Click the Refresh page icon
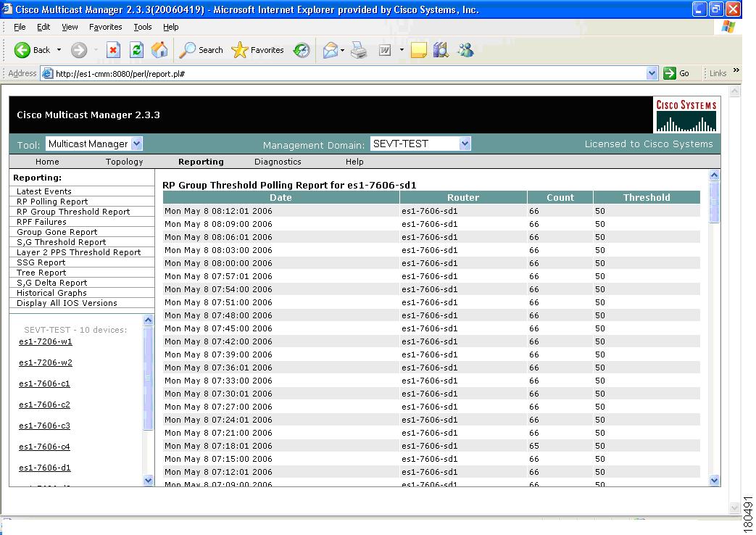Image resolution: width=756 pixels, height=535 pixels. [137, 50]
